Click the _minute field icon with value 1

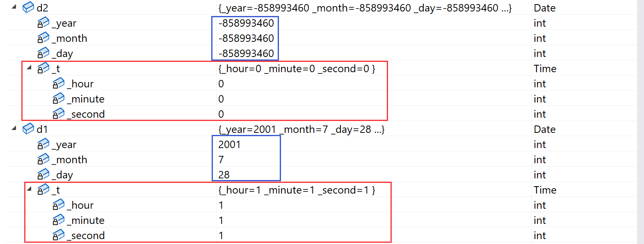[58, 220]
